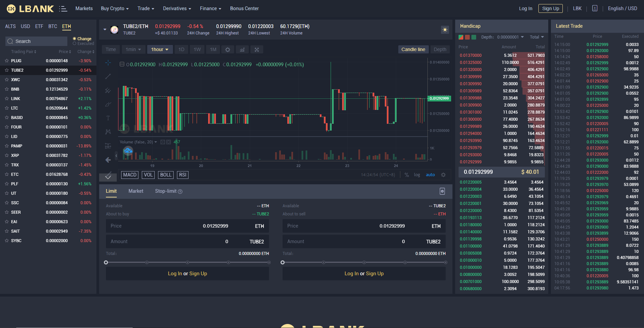Click the back arrow in drawing toolbar

[x=108, y=160]
